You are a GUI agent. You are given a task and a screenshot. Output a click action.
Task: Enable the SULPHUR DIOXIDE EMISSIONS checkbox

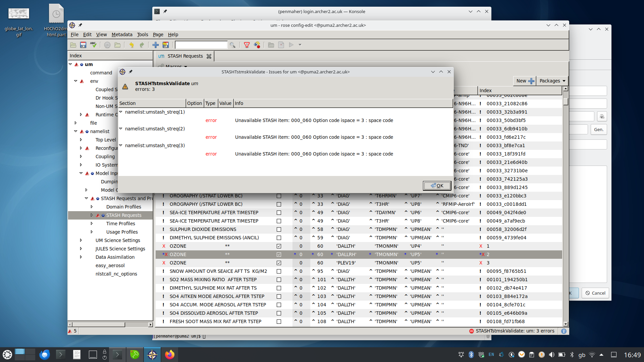click(x=279, y=229)
